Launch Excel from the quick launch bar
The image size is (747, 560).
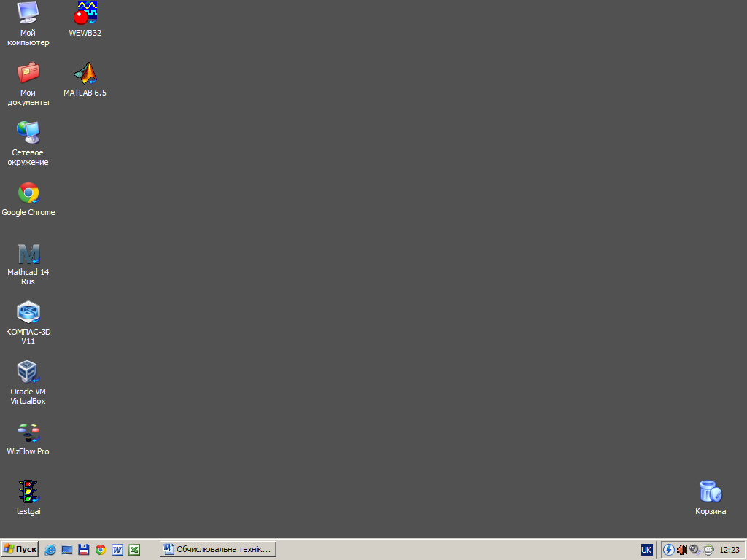(x=134, y=550)
